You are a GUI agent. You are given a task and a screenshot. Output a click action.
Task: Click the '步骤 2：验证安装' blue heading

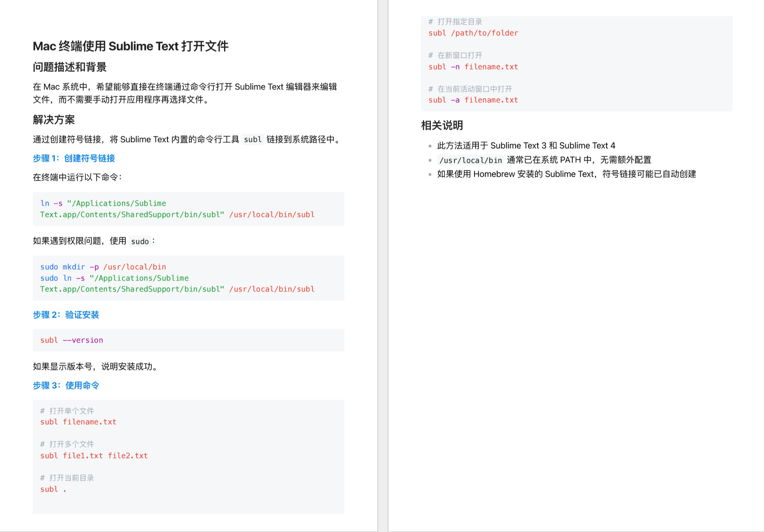click(66, 315)
